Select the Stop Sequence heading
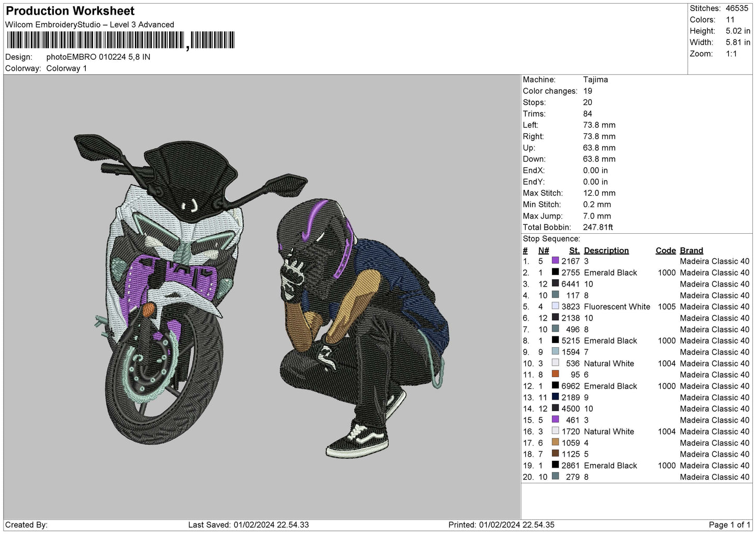The image size is (756, 534). (551, 238)
